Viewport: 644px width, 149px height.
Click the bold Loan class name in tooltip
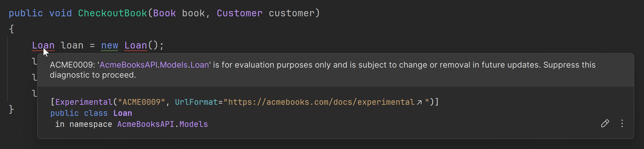(x=122, y=113)
